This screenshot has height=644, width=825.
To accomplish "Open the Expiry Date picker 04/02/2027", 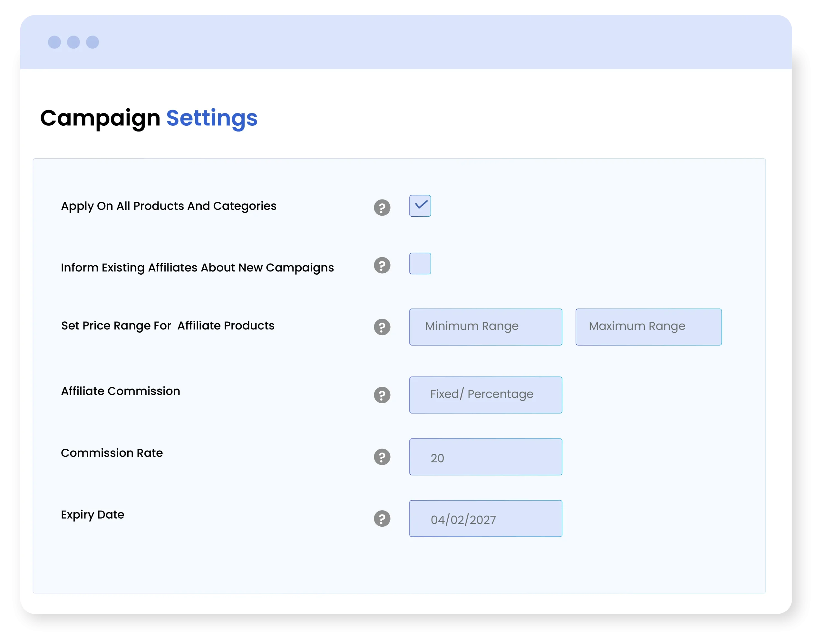I will pyautogui.click(x=485, y=518).
